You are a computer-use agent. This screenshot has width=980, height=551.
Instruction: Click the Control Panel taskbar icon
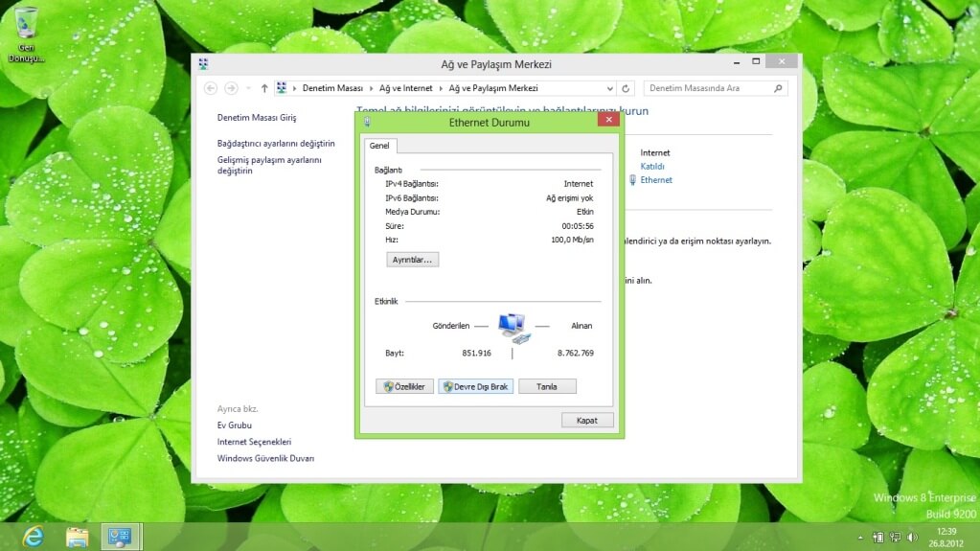(122, 537)
